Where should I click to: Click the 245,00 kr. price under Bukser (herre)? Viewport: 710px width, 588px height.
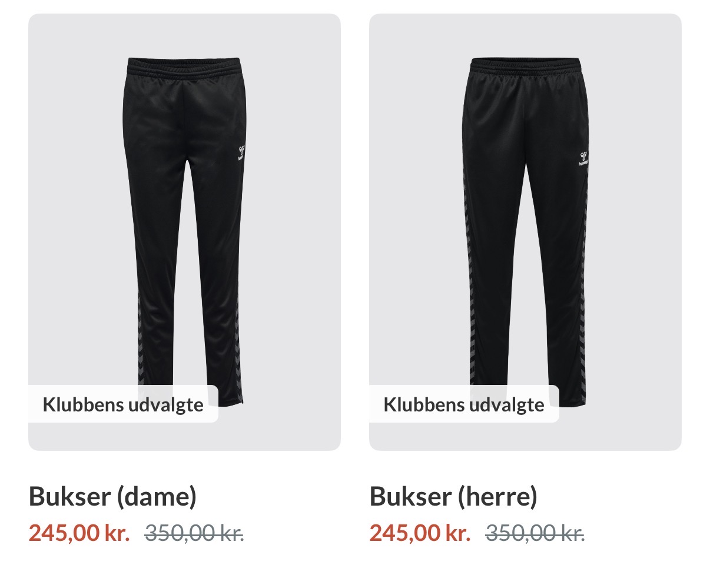(420, 533)
